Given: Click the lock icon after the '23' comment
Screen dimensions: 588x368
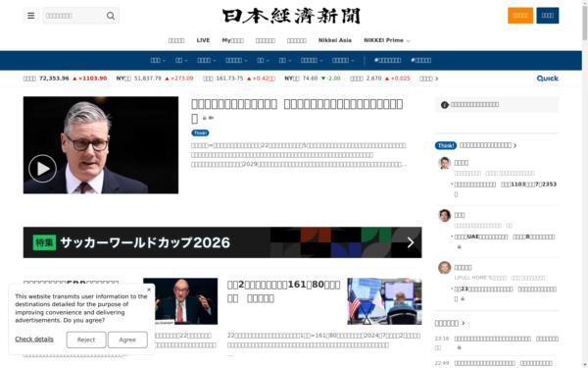Looking at the screenshot, I should click(463, 299).
